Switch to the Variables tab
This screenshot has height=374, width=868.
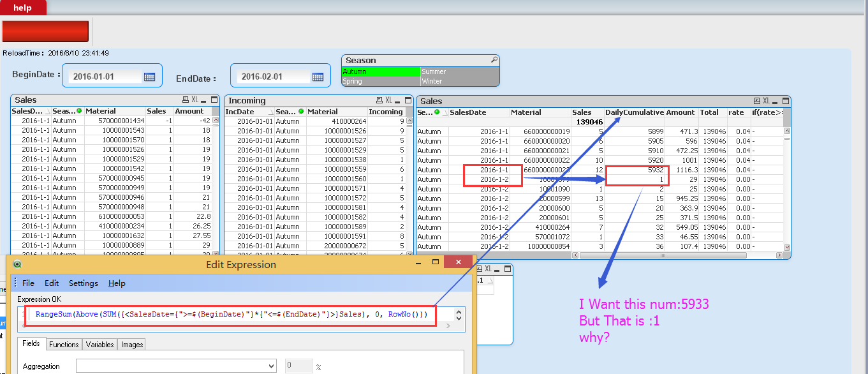point(99,344)
